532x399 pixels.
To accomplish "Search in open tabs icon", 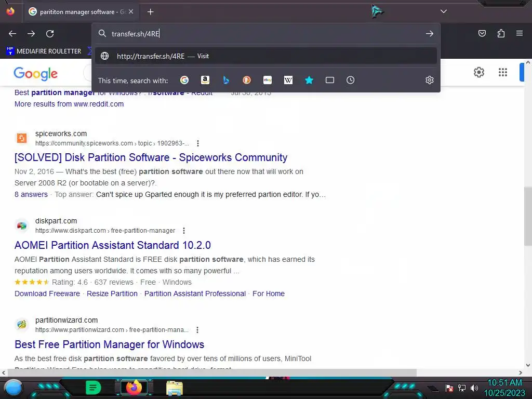I will [x=330, y=80].
